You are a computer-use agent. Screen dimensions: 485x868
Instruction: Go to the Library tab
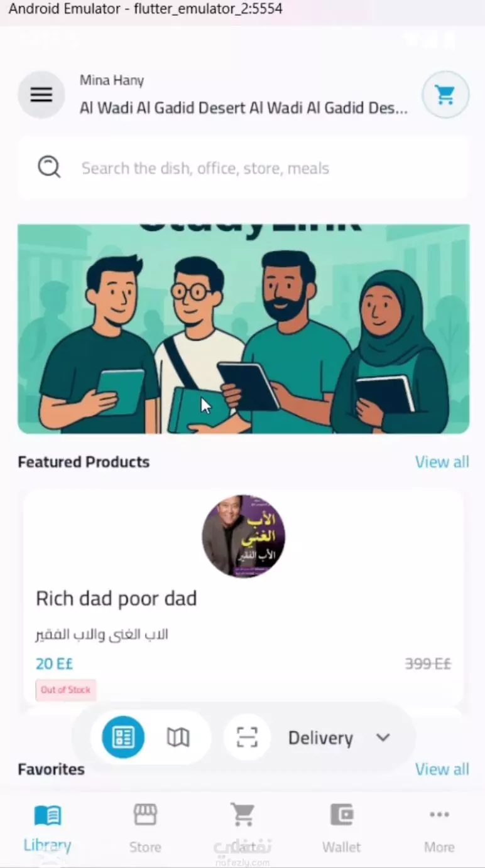(48, 828)
